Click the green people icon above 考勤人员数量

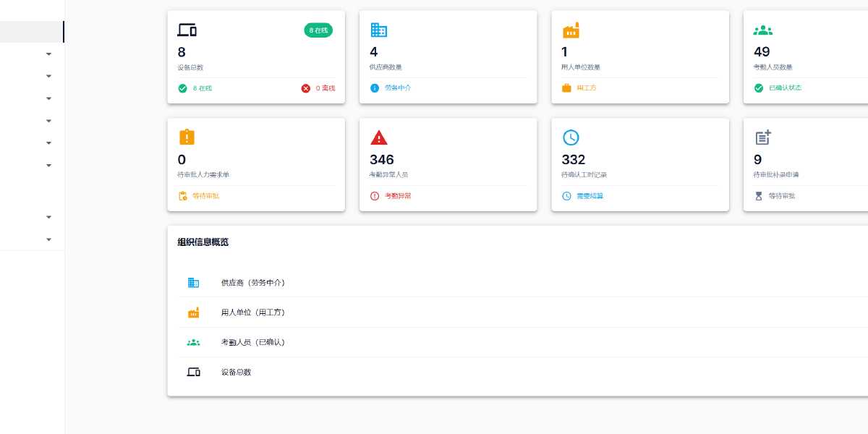[x=762, y=30]
